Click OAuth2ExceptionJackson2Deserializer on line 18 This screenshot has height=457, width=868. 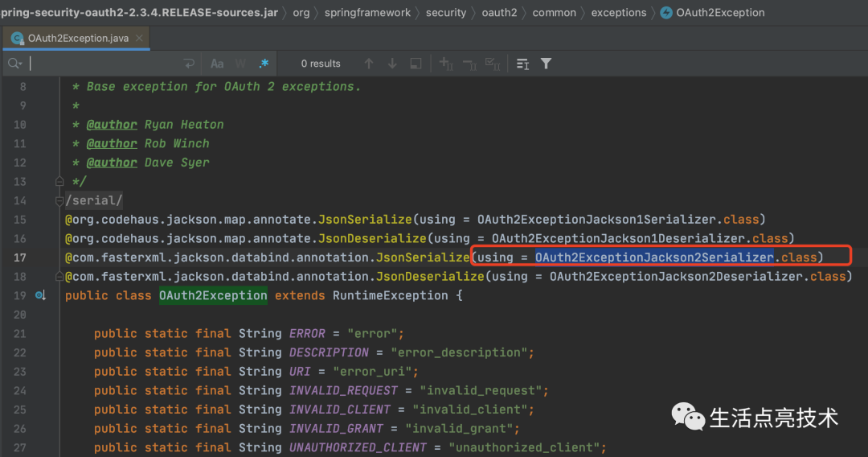(676, 277)
